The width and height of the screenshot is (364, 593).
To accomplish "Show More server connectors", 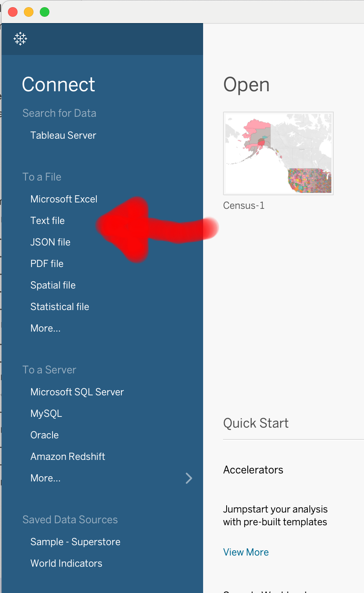I will click(45, 478).
